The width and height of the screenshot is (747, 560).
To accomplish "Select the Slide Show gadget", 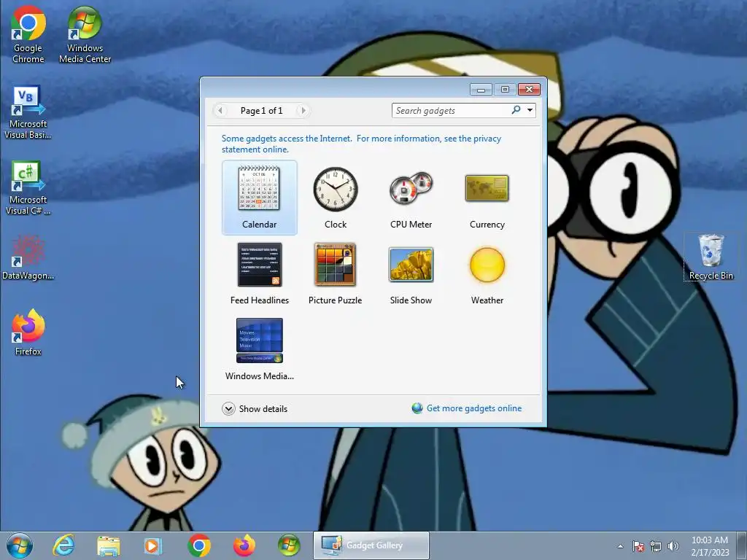I will coord(411,273).
